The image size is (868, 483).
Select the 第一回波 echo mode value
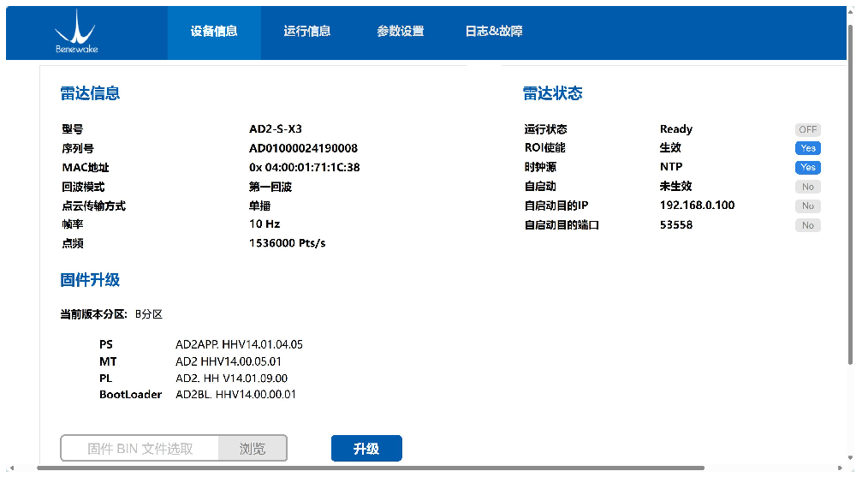click(271, 187)
